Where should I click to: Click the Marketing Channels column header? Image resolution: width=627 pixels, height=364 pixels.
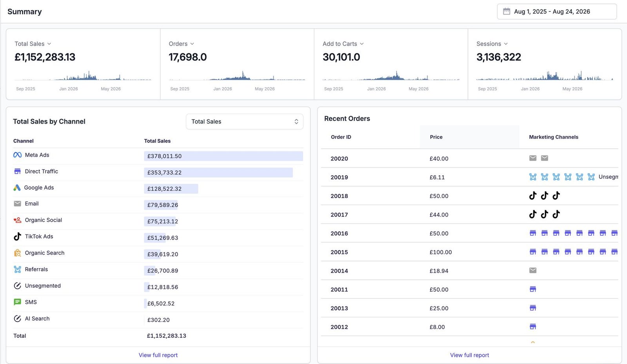(554, 137)
